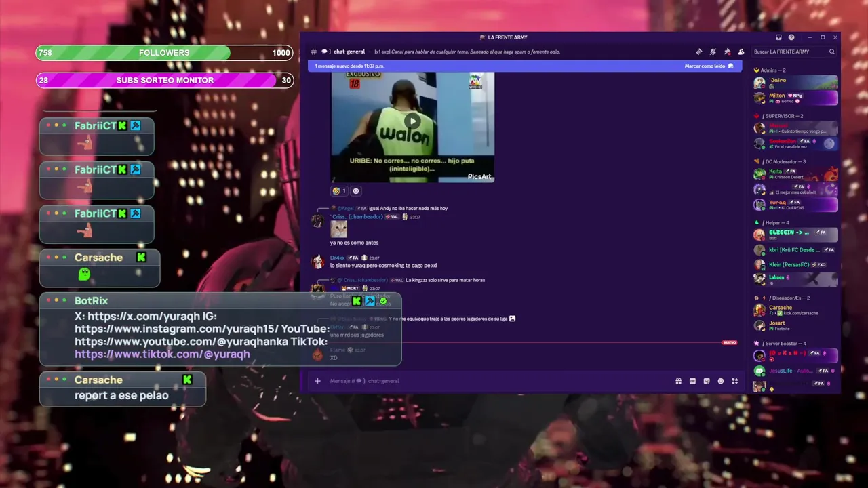
Task: Select member EL2EEIN in Helper group
Action: pos(795,235)
